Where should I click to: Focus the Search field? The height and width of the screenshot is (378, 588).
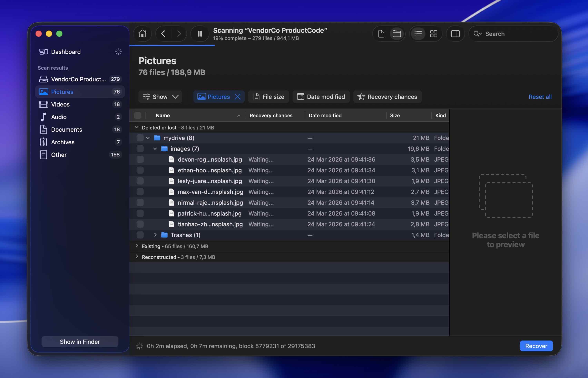[514, 34]
